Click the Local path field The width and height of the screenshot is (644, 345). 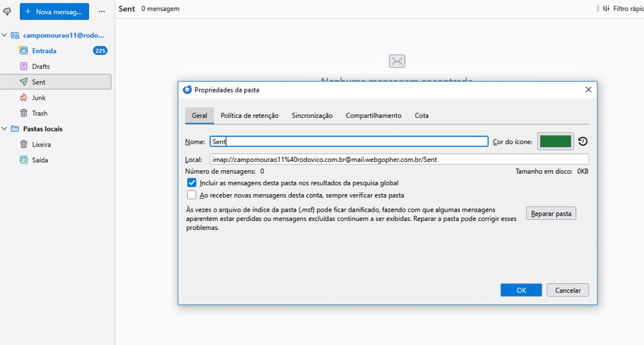click(399, 160)
